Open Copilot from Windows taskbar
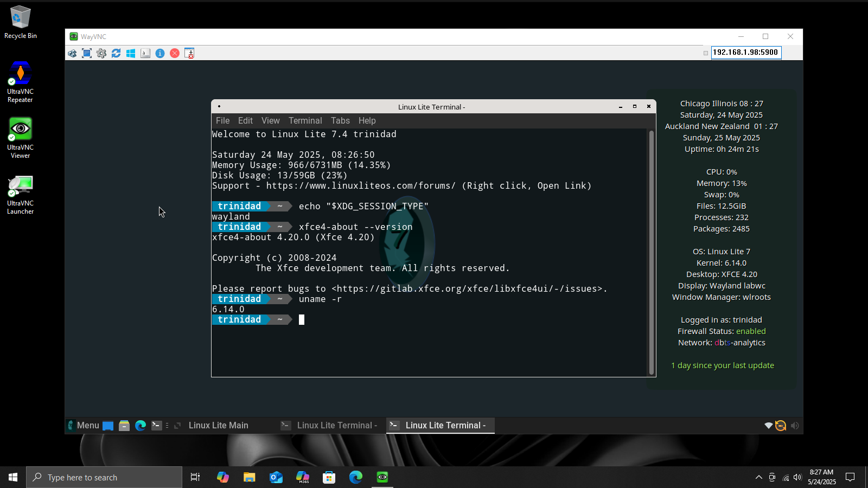 click(x=222, y=477)
